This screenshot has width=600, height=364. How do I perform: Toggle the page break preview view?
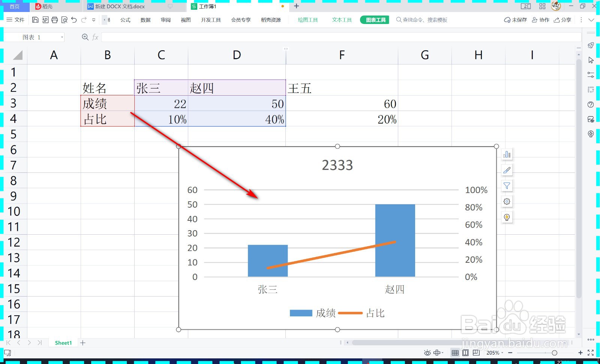476,353
